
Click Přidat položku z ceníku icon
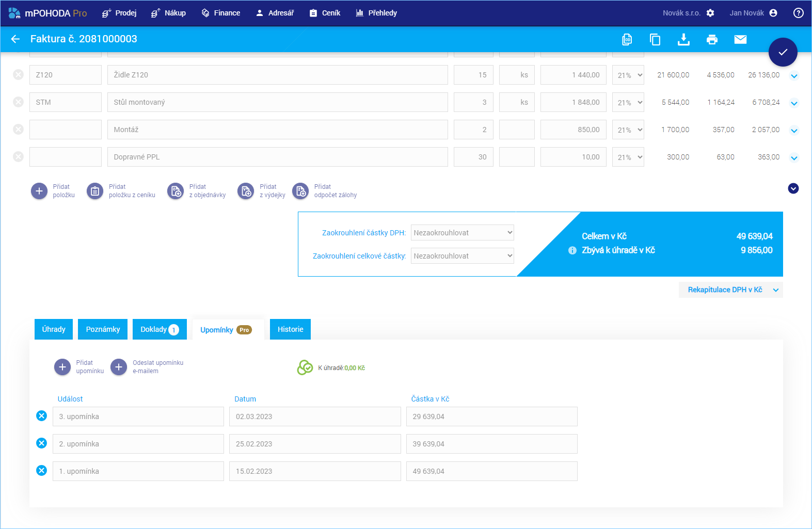pos(95,191)
